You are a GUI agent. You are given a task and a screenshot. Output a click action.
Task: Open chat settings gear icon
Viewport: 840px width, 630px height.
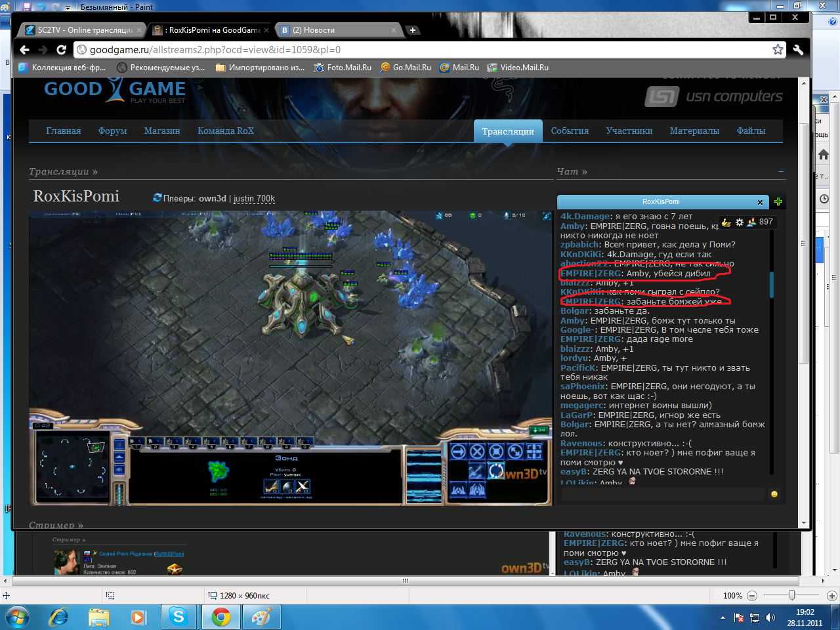point(740,222)
